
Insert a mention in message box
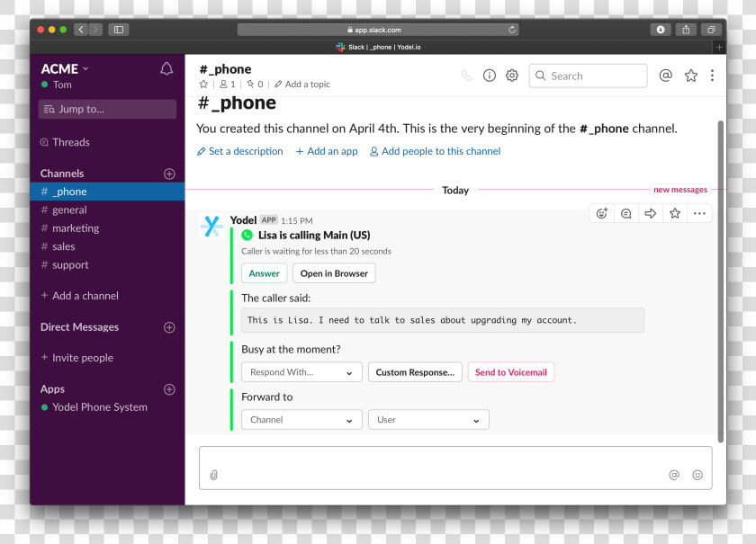(674, 475)
